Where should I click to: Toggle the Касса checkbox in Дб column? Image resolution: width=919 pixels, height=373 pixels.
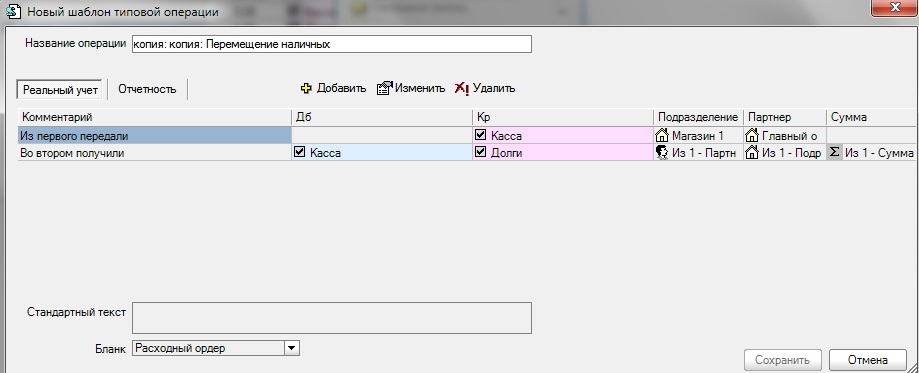point(299,152)
